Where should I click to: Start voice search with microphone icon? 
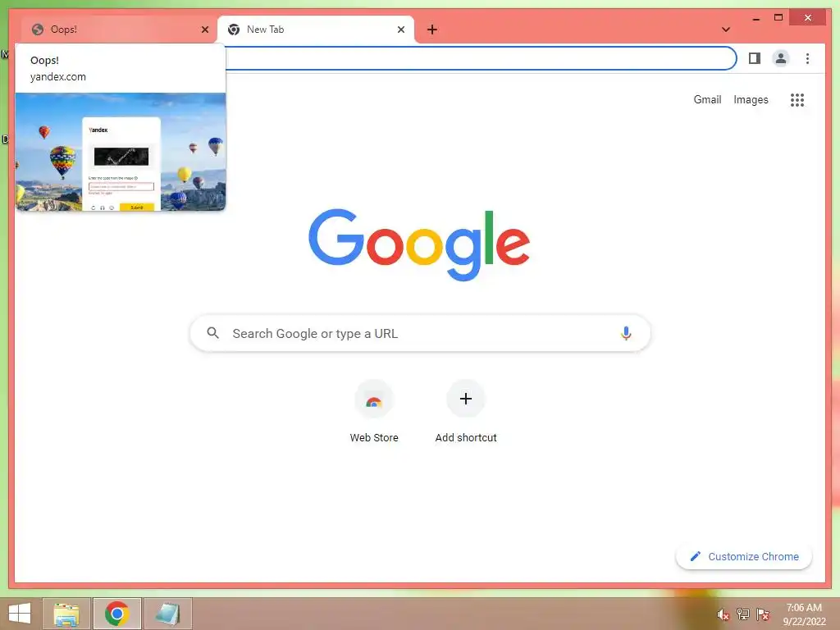point(626,333)
